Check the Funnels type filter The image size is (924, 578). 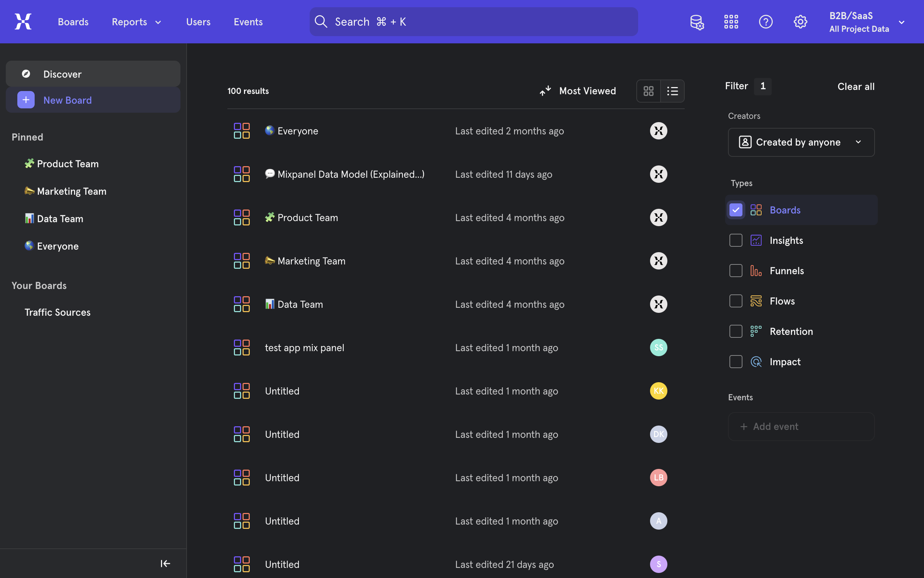736,271
